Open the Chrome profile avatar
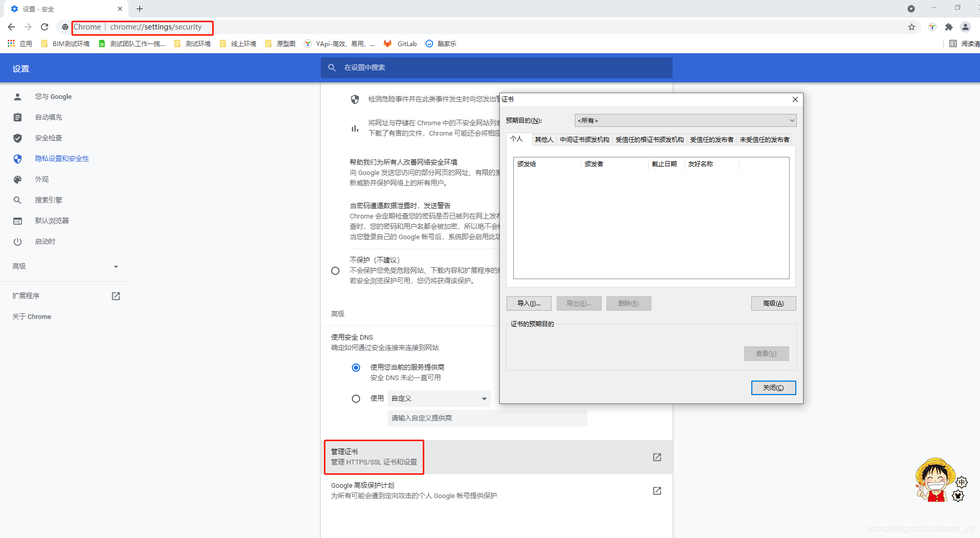Screen dimensions: 980x538 pos(966,27)
